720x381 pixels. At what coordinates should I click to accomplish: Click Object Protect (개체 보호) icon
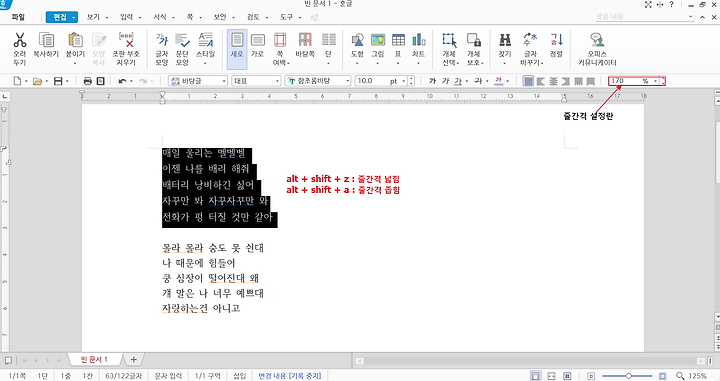click(474, 40)
